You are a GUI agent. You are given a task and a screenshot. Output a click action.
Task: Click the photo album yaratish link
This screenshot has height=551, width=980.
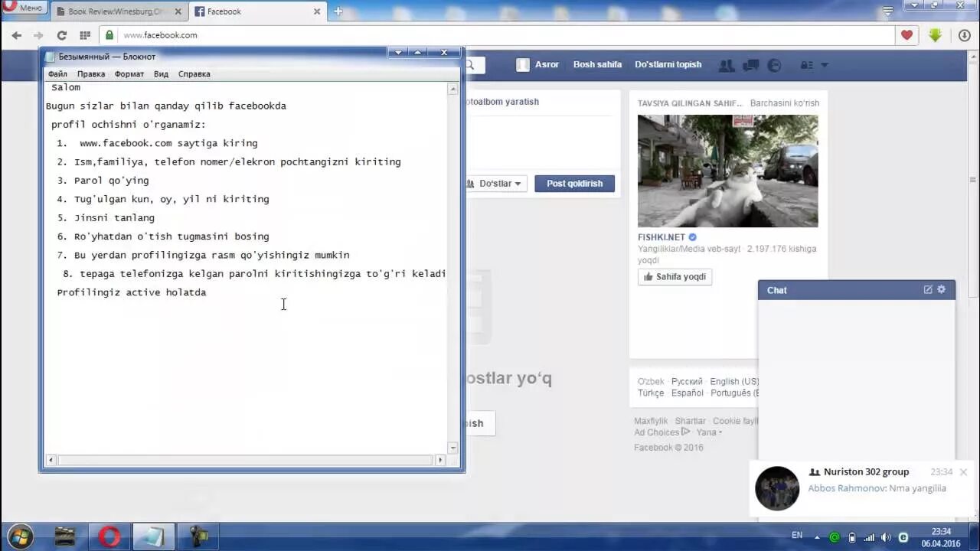(502, 102)
